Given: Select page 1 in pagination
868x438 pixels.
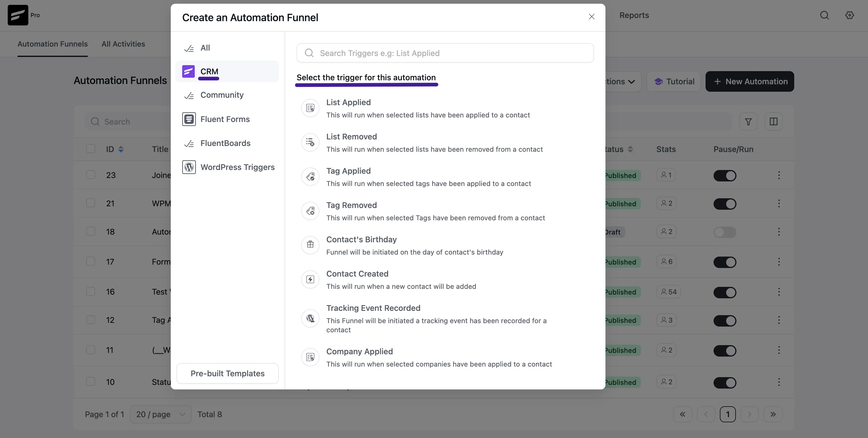Looking at the screenshot, I should coord(728,414).
